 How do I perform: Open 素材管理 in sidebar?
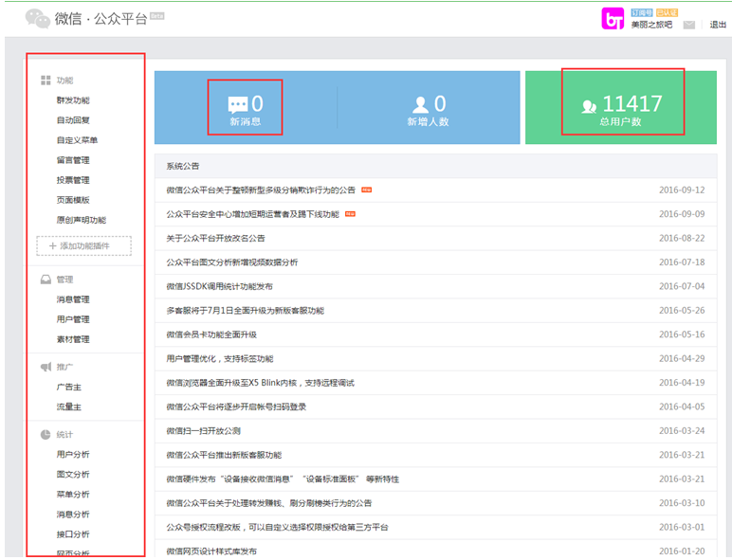(x=73, y=339)
